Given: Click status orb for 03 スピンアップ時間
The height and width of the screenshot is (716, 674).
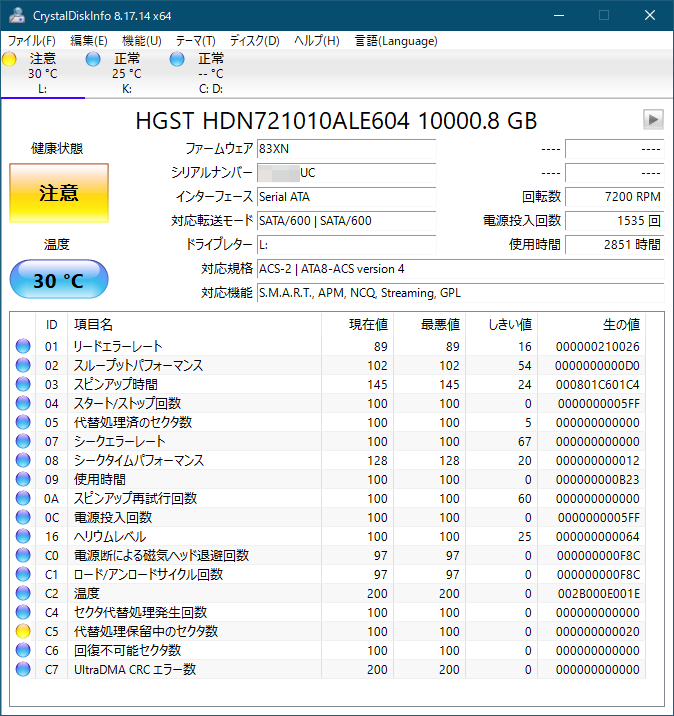Looking at the screenshot, I should [x=23, y=384].
